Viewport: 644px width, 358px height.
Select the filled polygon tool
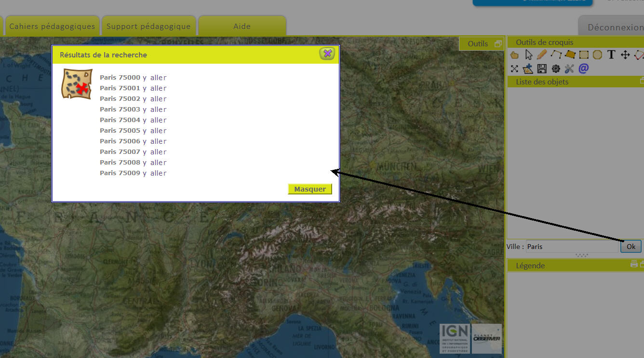click(570, 55)
